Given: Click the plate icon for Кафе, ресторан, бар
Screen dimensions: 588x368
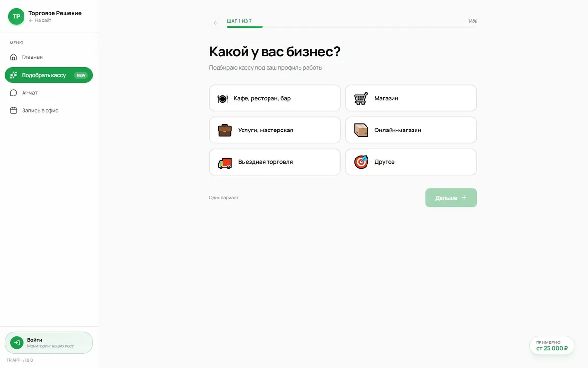Looking at the screenshot, I should click(223, 98).
